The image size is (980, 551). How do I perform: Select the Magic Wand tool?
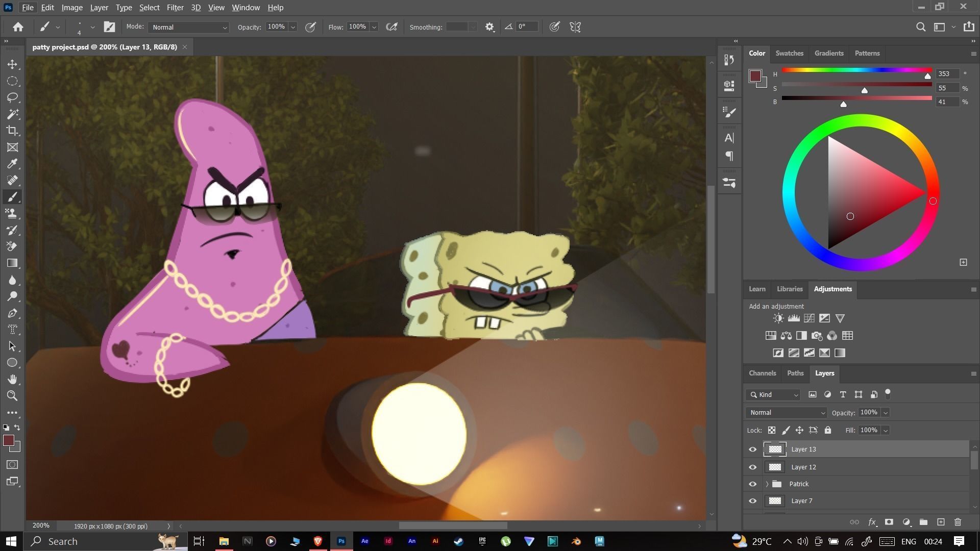(13, 114)
